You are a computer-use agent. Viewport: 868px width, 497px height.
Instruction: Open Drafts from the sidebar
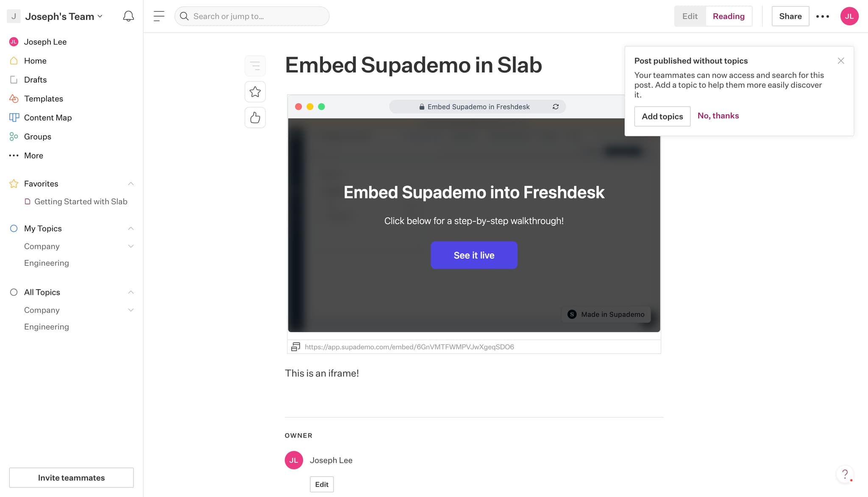[36, 79]
